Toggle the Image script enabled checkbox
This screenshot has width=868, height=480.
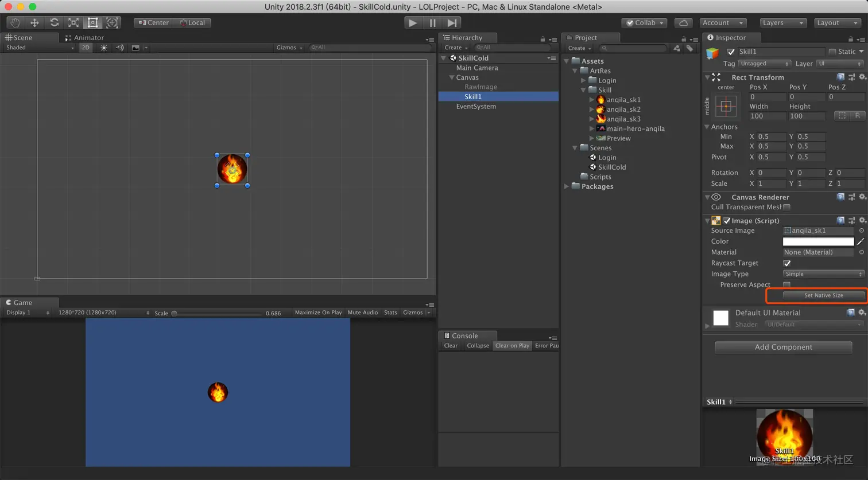coord(727,221)
